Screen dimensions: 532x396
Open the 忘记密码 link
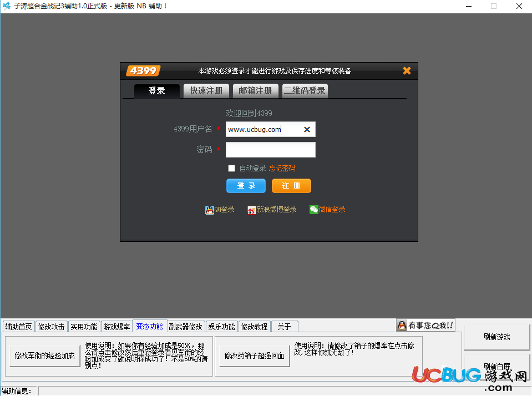pos(282,168)
